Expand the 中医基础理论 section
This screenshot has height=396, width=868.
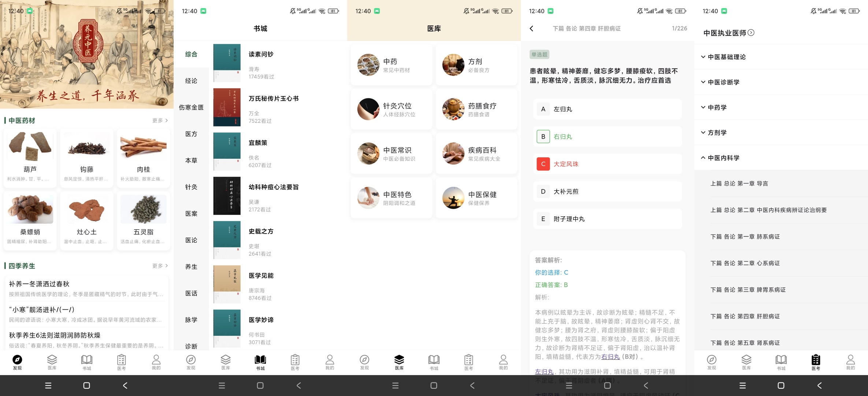point(781,57)
